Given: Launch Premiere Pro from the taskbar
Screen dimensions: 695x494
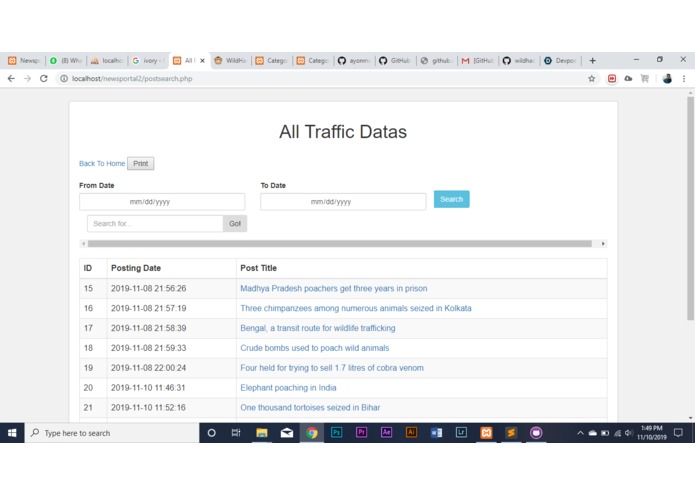Looking at the screenshot, I should coord(361,433).
